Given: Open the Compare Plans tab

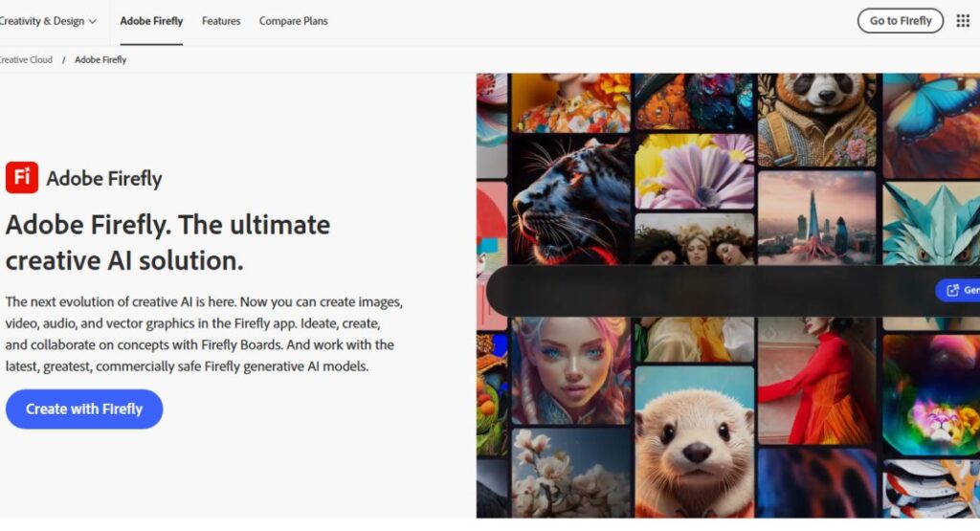Looking at the screenshot, I should point(293,21).
